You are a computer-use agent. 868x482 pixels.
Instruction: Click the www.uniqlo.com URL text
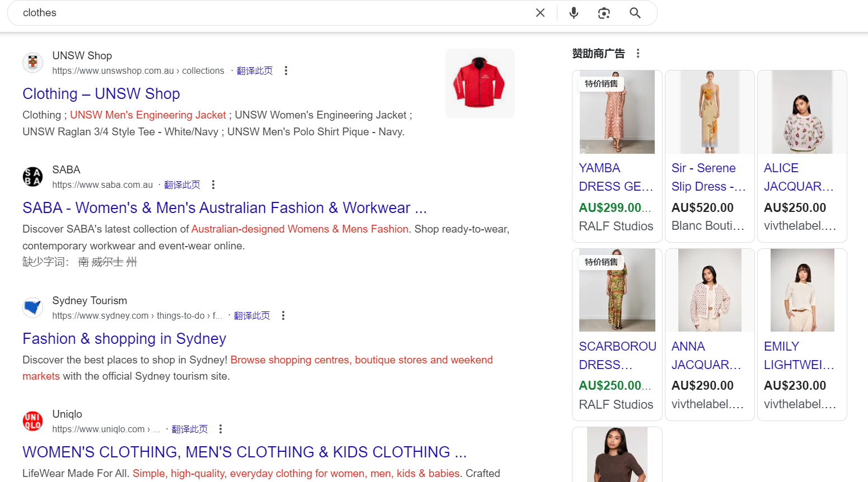coord(106,429)
